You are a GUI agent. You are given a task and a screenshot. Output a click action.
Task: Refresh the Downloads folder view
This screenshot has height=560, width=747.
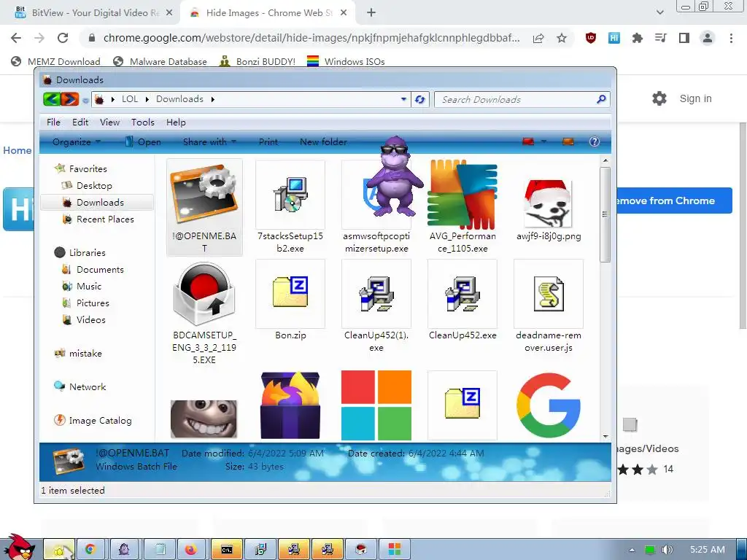pos(419,99)
